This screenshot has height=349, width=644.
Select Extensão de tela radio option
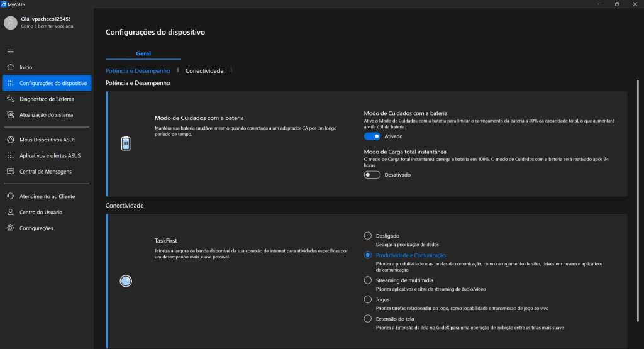tap(367, 319)
